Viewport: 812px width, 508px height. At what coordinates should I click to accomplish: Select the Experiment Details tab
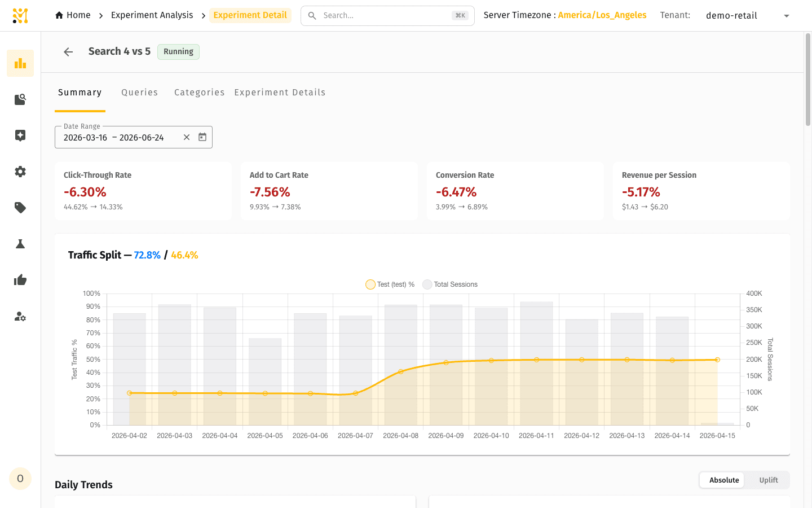point(280,93)
